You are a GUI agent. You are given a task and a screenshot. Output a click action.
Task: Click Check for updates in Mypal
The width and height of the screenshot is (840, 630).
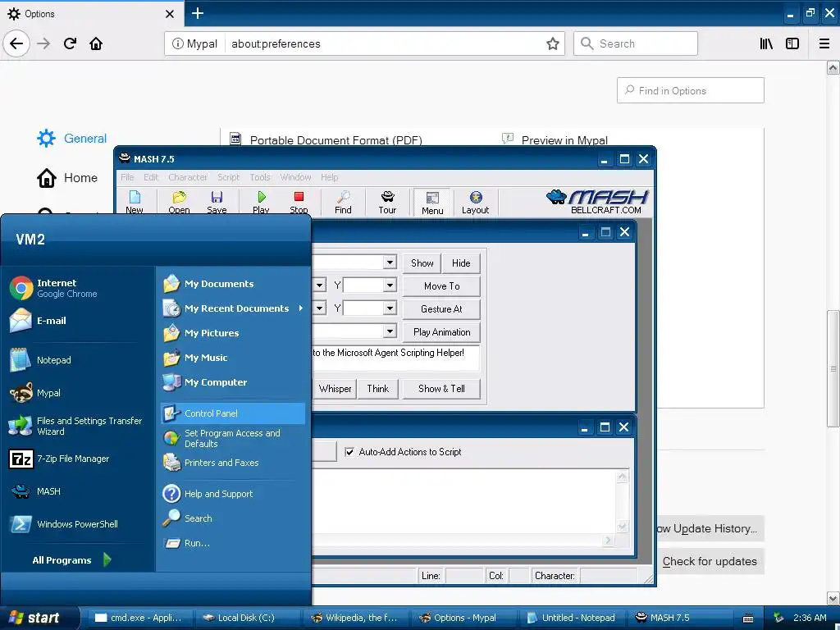coord(710,561)
